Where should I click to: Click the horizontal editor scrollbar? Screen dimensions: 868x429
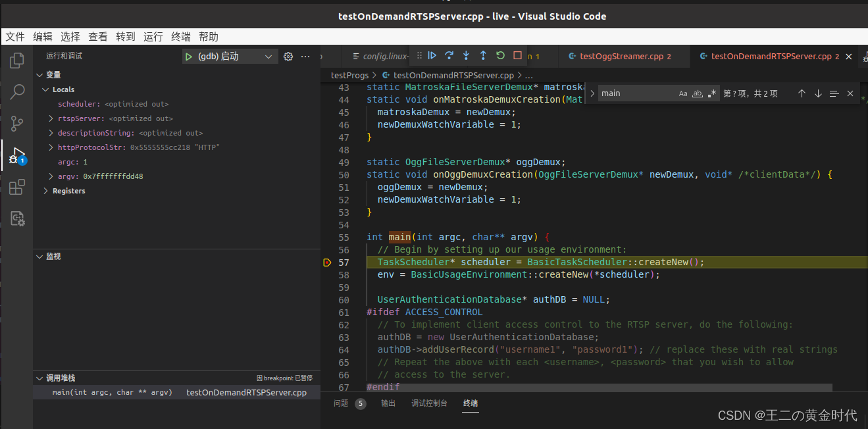tap(600, 388)
